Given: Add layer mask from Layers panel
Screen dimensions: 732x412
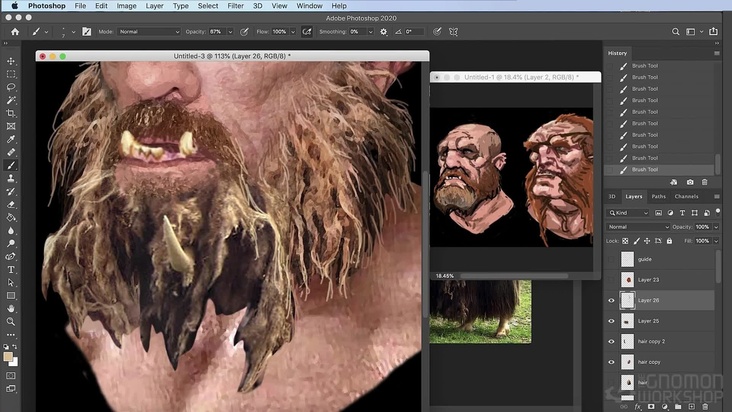Looking at the screenshot, I should (651, 407).
